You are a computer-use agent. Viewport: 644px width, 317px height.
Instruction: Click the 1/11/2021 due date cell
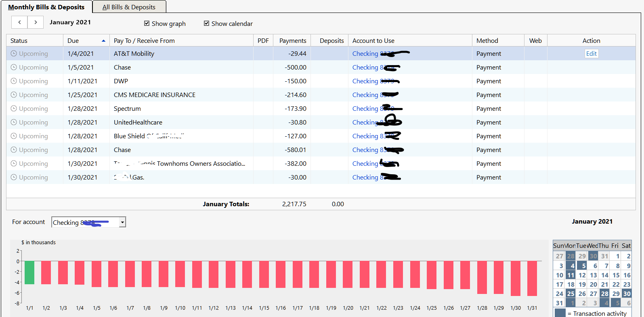[82, 81]
